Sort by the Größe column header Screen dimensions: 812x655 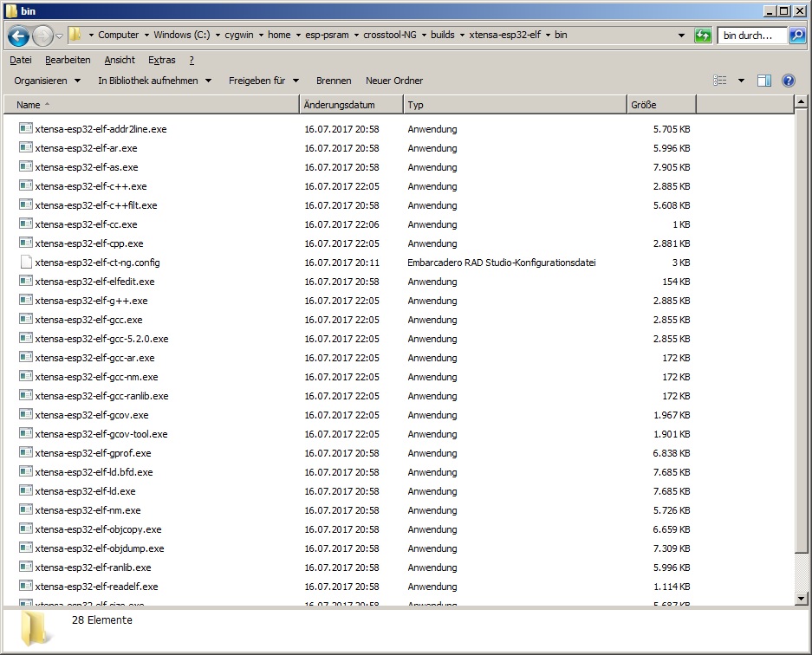pos(662,105)
